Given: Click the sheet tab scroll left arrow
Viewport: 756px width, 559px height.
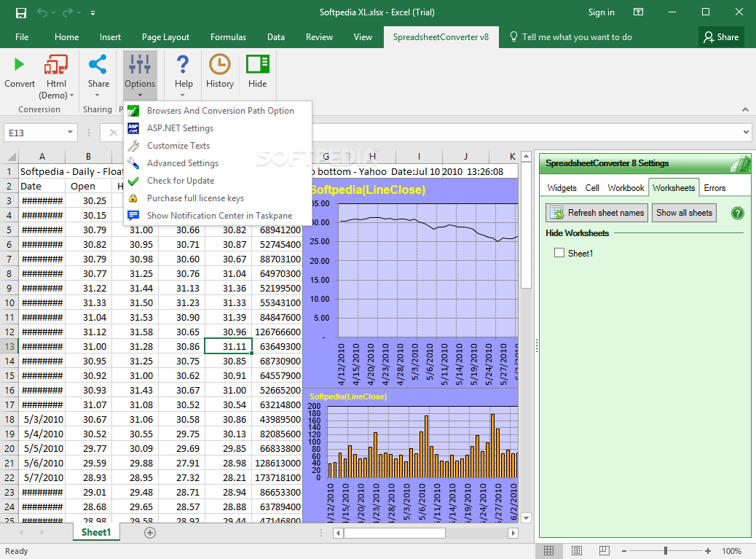Looking at the screenshot, I should 21,533.
